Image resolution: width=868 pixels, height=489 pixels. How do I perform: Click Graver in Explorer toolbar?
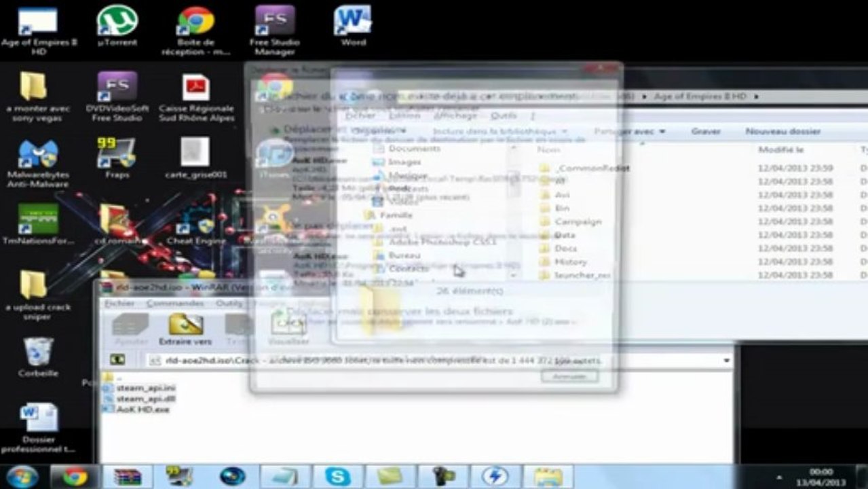tap(706, 131)
